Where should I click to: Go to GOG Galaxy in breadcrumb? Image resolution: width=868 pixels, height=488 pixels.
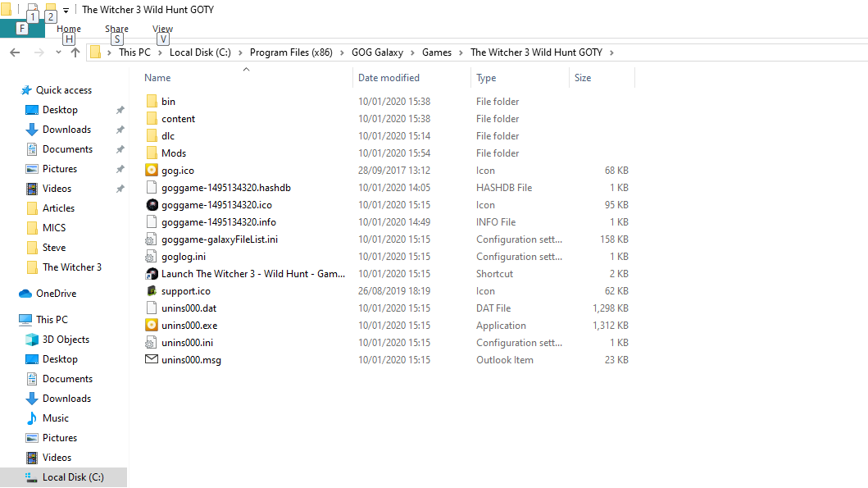click(378, 52)
